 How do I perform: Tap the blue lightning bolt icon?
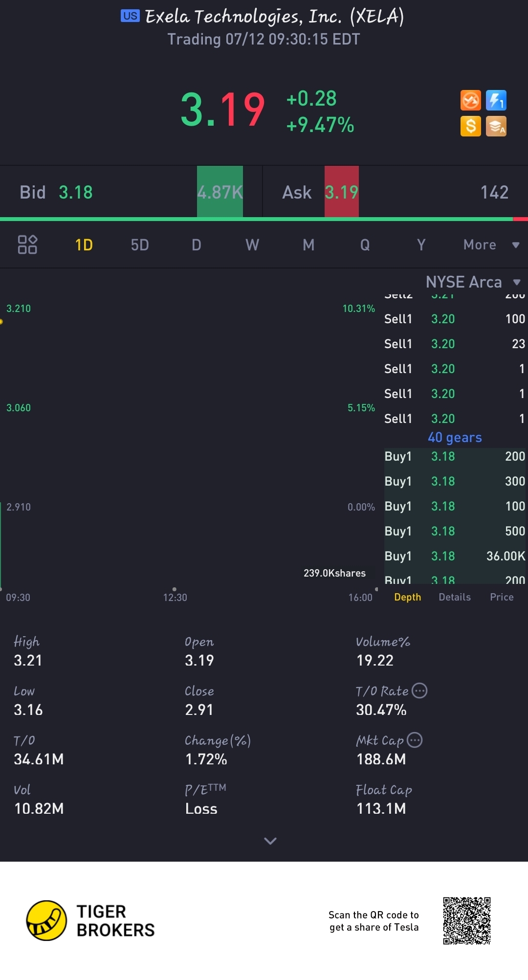pos(496,101)
